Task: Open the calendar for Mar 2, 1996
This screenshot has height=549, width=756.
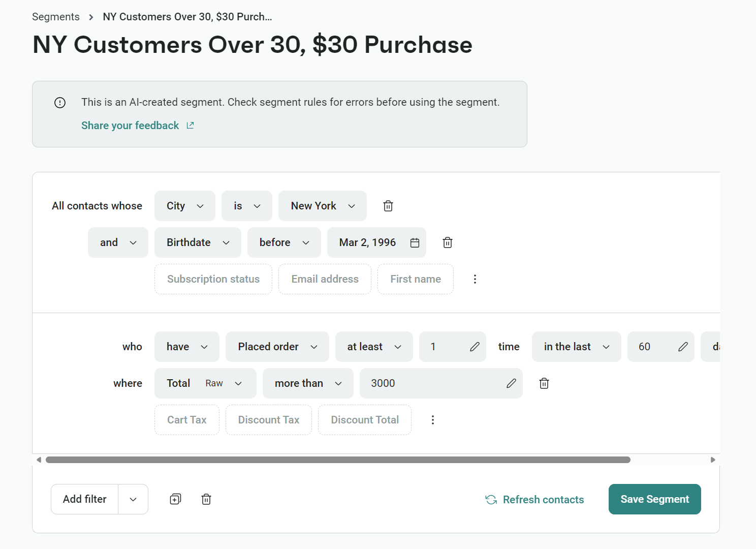Action: [x=415, y=242]
